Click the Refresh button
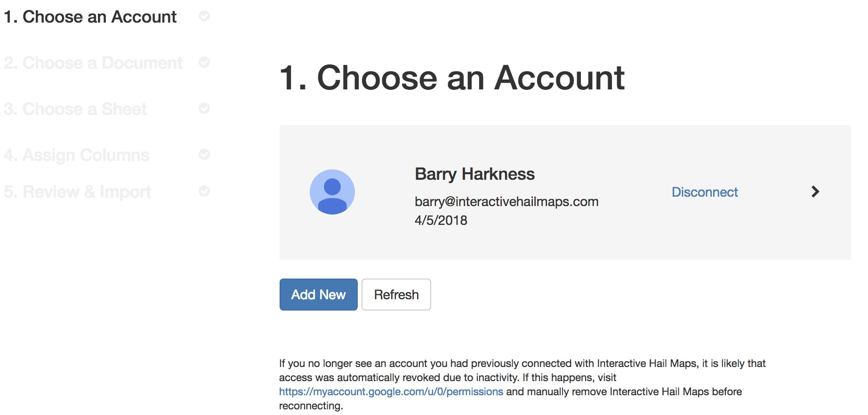The image size is (868, 415). click(396, 295)
